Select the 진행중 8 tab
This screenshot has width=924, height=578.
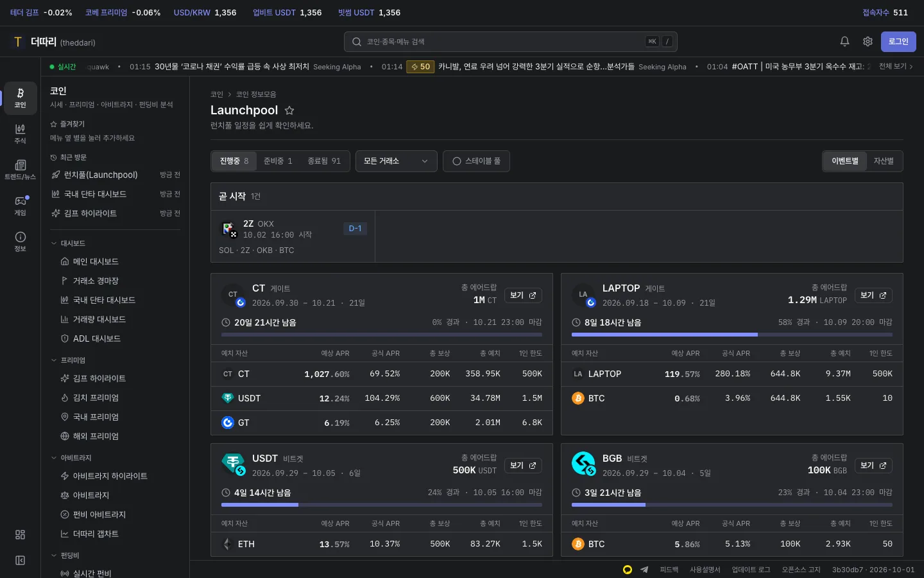click(x=234, y=161)
